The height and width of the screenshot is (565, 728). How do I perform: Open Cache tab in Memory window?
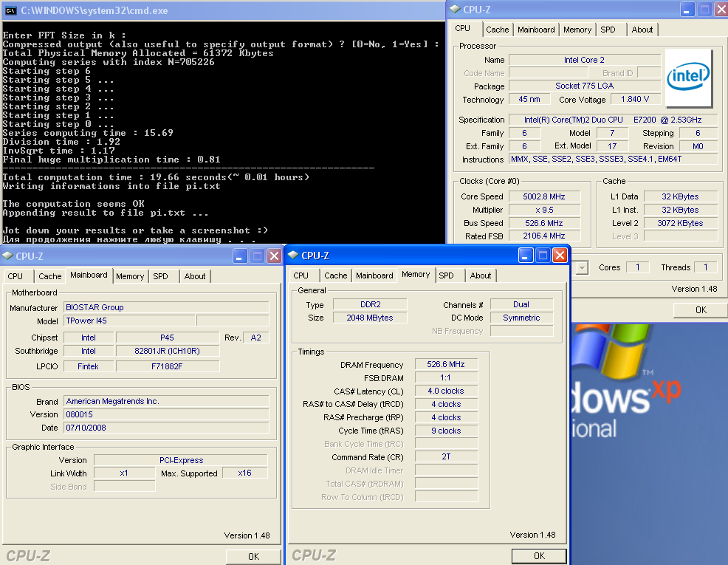[336, 275]
